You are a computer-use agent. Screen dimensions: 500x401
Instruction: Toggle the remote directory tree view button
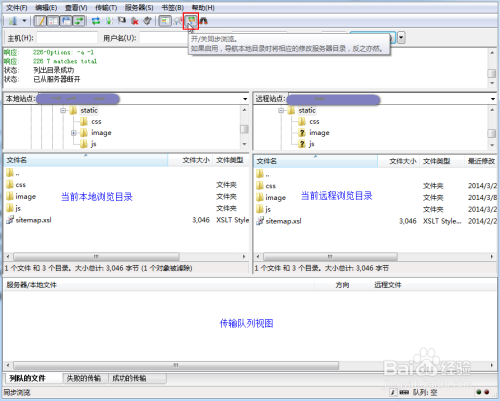[x=66, y=21]
